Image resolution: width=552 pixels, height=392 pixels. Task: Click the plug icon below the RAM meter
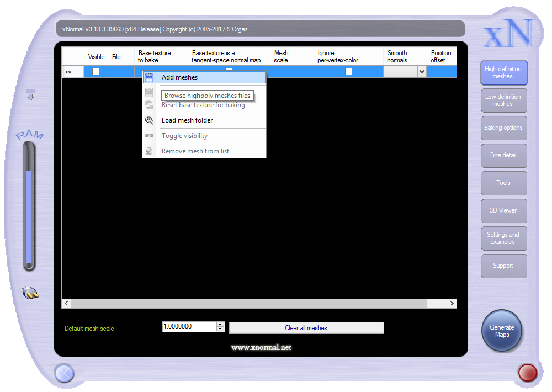(x=30, y=293)
